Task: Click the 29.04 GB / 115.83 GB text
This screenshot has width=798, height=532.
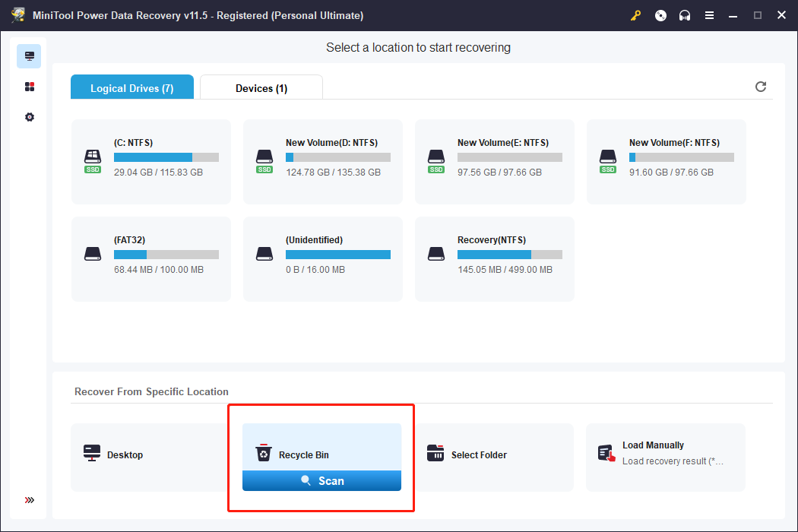Action: 158,172
